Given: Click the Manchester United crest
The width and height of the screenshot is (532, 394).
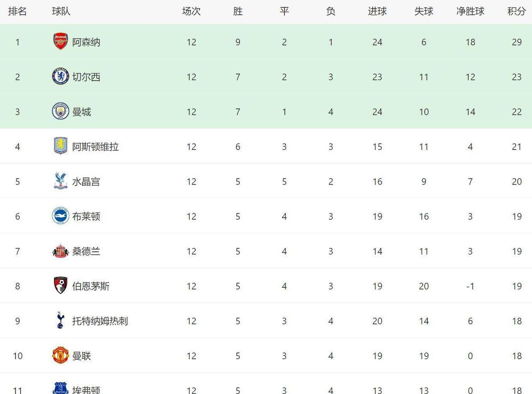Looking at the screenshot, I should pos(60,355).
